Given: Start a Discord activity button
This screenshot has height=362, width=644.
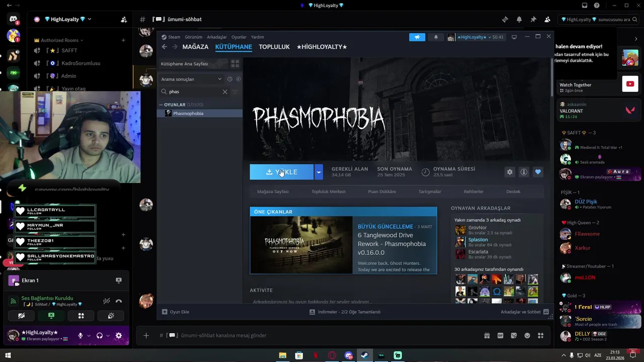Looking at the screenshot, I should [81, 316].
